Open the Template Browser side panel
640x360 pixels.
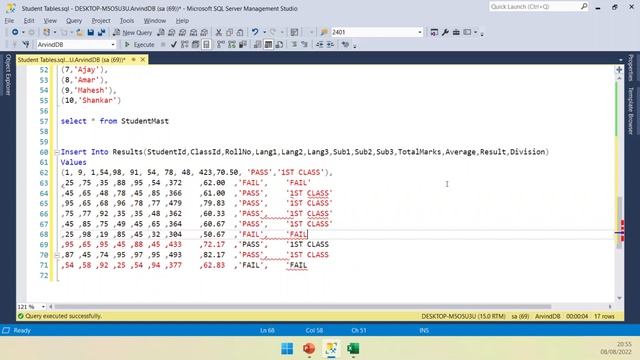[x=631, y=110]
